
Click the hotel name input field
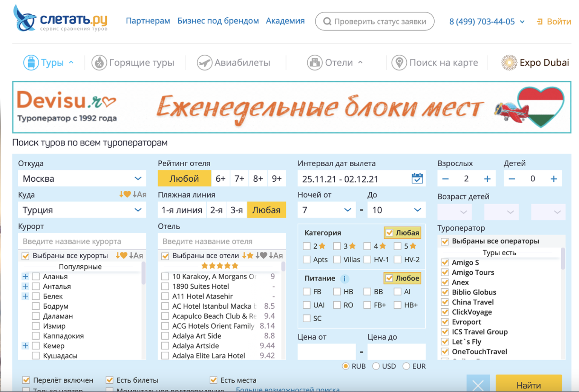[x=222, y=241]
